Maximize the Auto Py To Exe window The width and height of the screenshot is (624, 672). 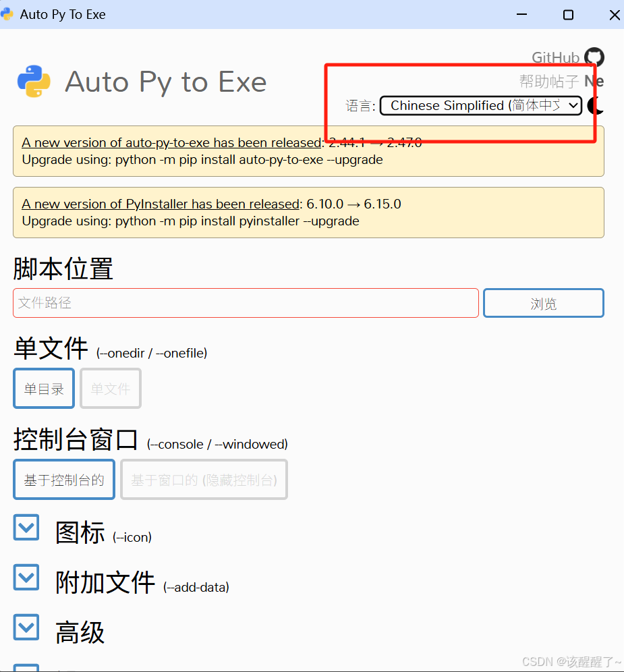coord(568,15)
